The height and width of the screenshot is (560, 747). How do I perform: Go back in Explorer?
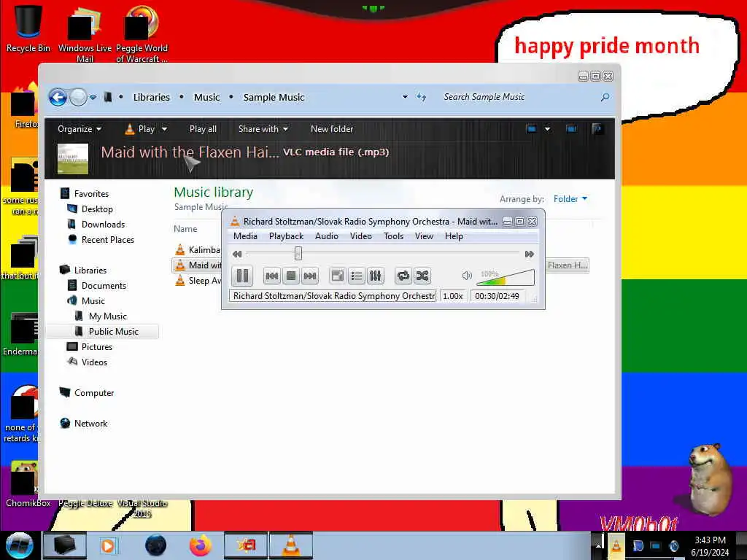58,97
